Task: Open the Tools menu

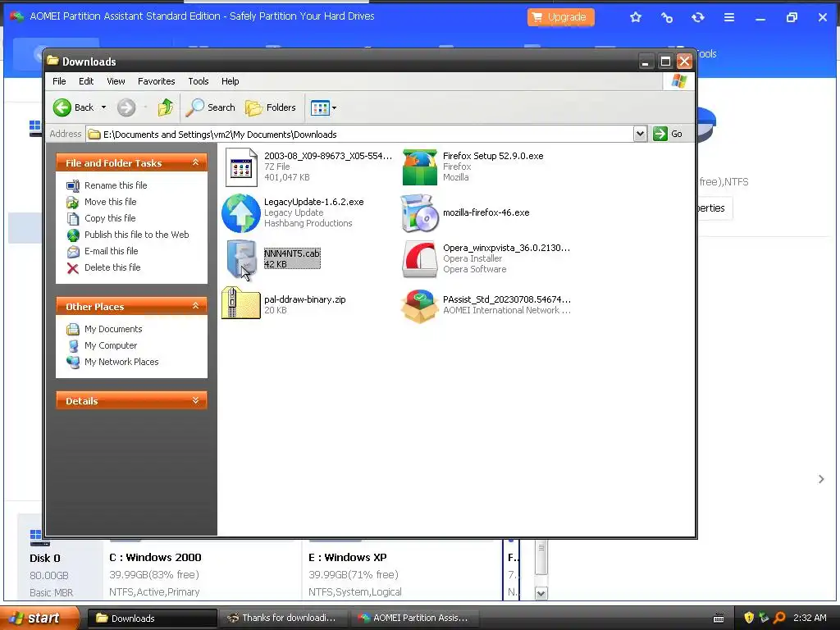Action: 199,81
